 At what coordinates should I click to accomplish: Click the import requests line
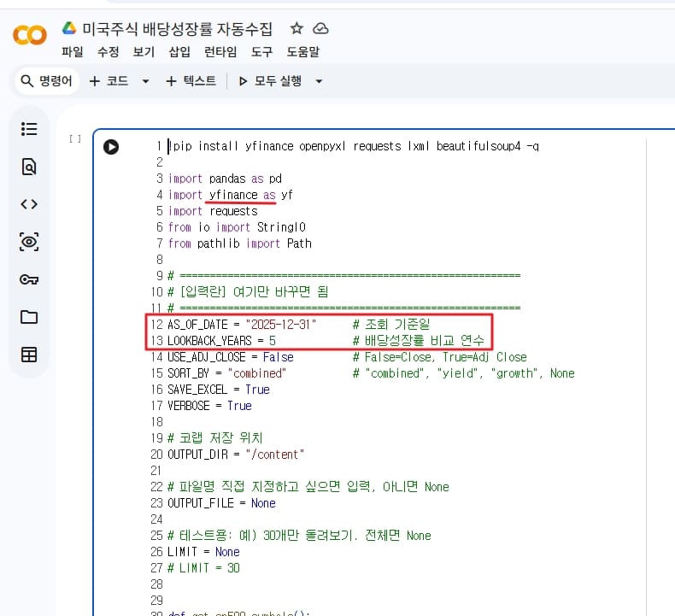tap(213, 211)
